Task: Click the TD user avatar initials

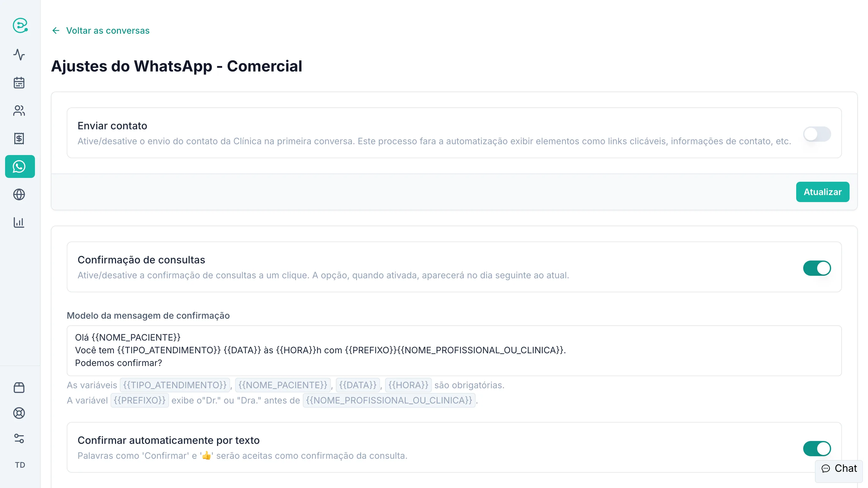Action: pyautogui.click(x=20, y=465)
